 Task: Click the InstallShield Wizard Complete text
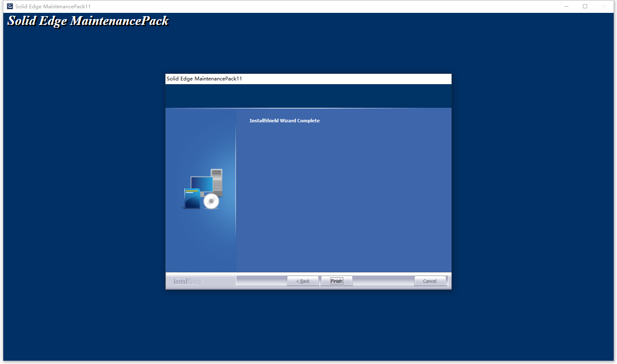point(284,121)
